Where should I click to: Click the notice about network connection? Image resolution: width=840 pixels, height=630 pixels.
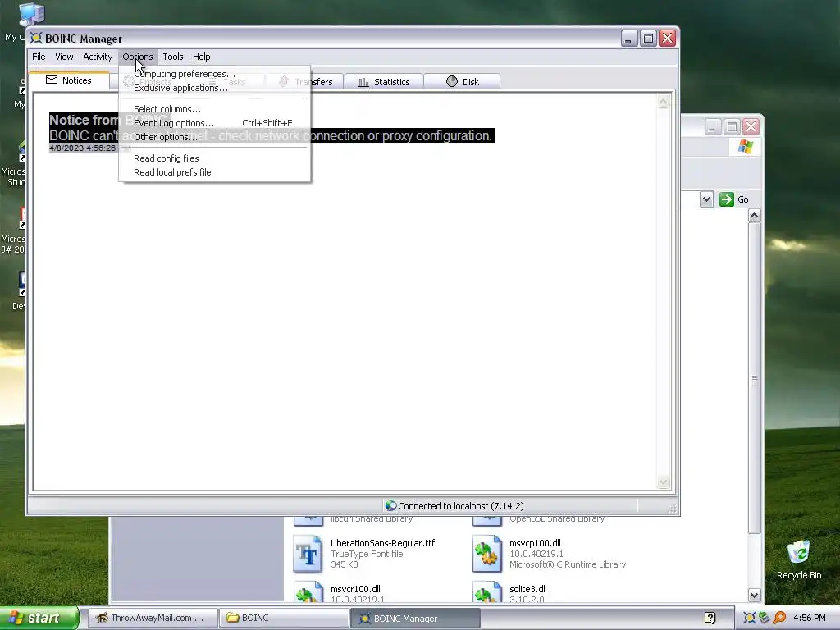[x=271, y=135]
